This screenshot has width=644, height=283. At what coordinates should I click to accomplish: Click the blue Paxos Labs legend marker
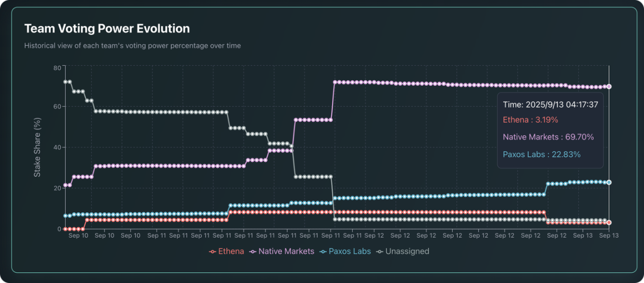coord(323,252)
